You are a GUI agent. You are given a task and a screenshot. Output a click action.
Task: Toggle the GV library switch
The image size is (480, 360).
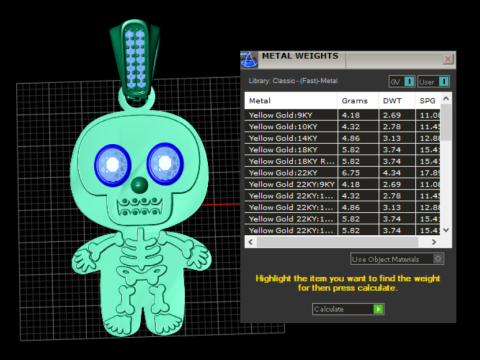coord(402,82)
